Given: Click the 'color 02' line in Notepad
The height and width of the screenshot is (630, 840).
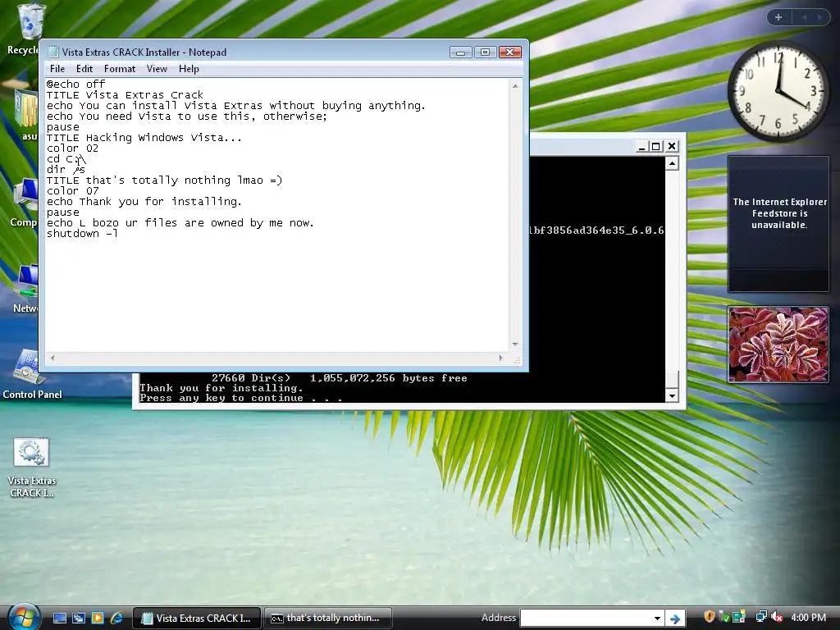Looking at the screenshot, I should tap(72, 148).
